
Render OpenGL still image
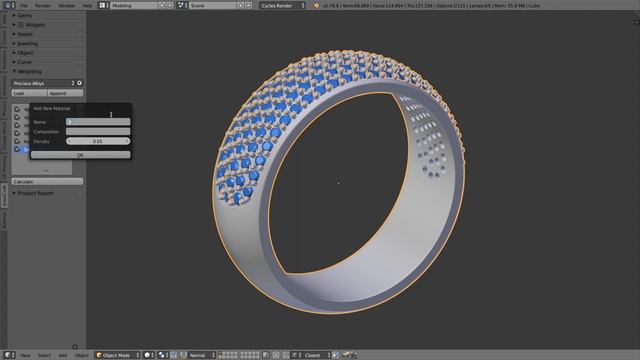pos(346,355)
